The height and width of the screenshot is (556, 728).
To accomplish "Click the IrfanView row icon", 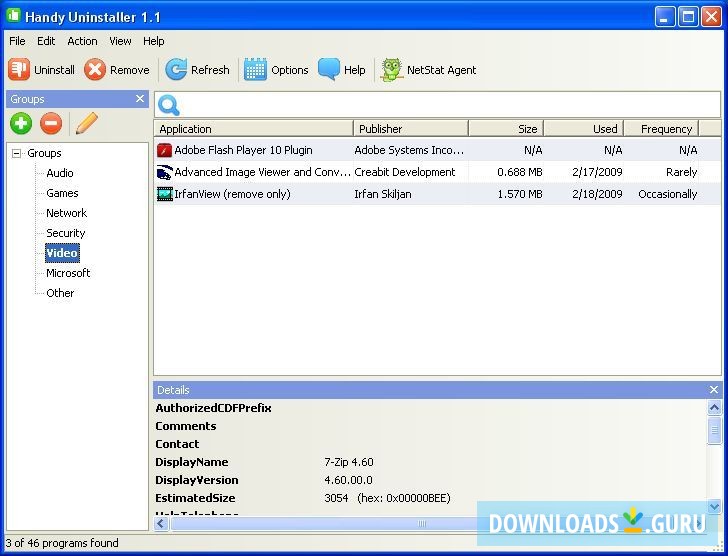I will (x=164, y=194).
